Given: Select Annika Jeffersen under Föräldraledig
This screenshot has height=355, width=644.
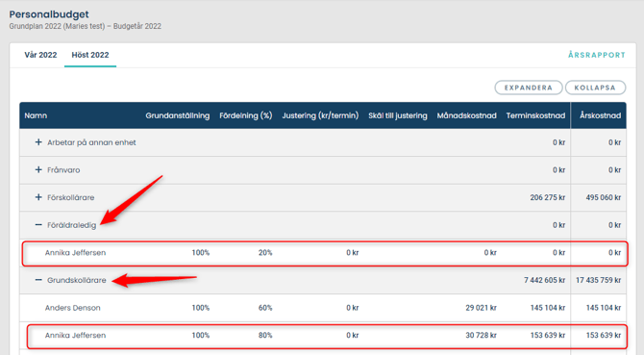Looking at the screenshot, I should pos(76,253).
